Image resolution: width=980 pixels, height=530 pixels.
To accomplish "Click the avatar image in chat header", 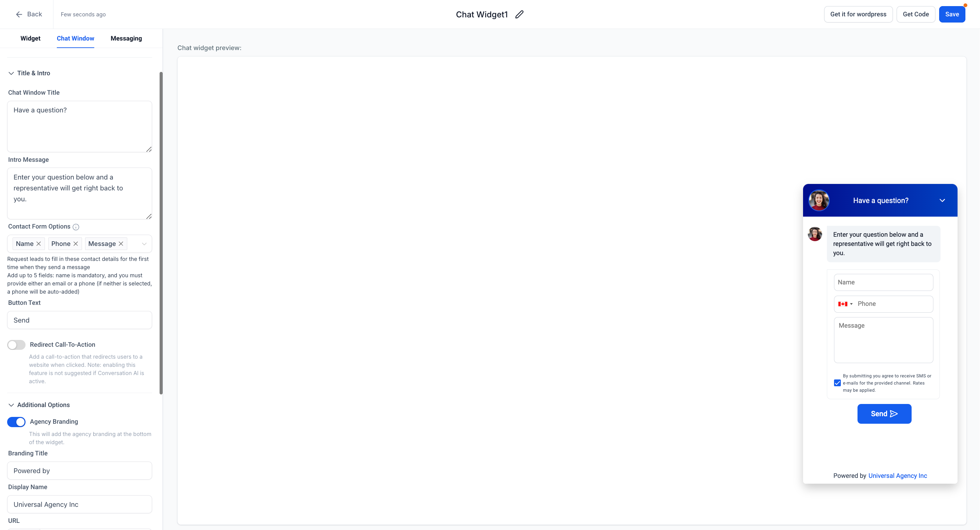I will pos(819,200).
